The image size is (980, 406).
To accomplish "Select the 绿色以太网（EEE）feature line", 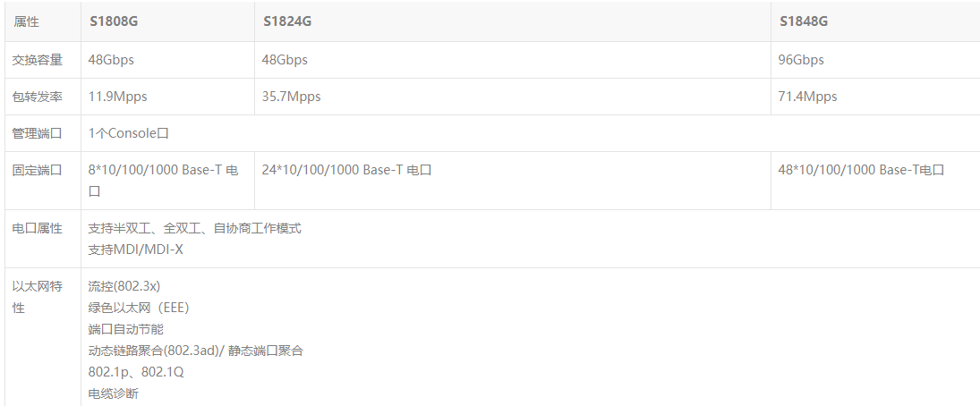I will coord(139,308).
